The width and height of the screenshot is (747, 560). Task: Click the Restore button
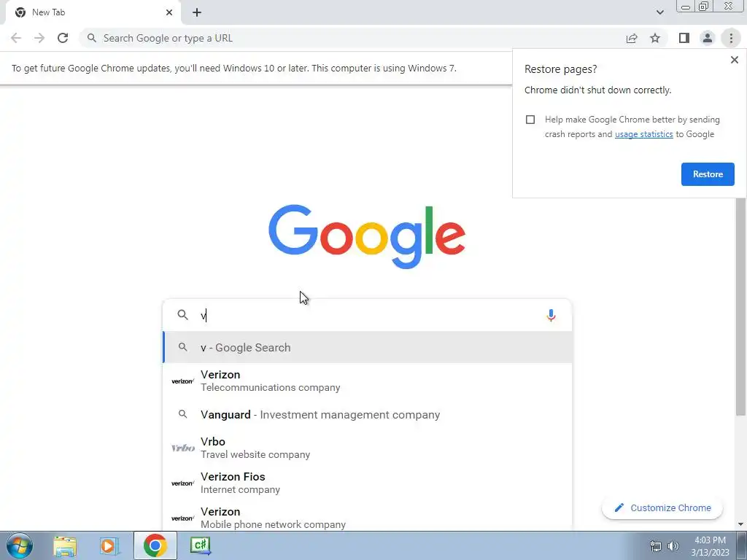click(x=708, y=174)
